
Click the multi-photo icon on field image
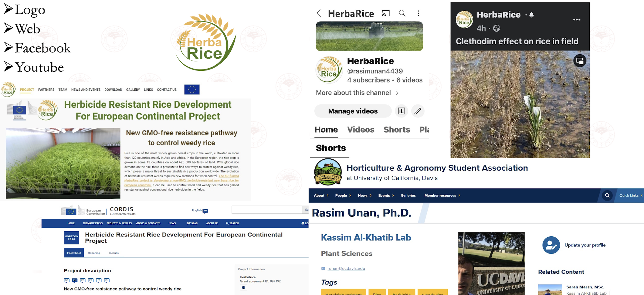coord(580,61)
